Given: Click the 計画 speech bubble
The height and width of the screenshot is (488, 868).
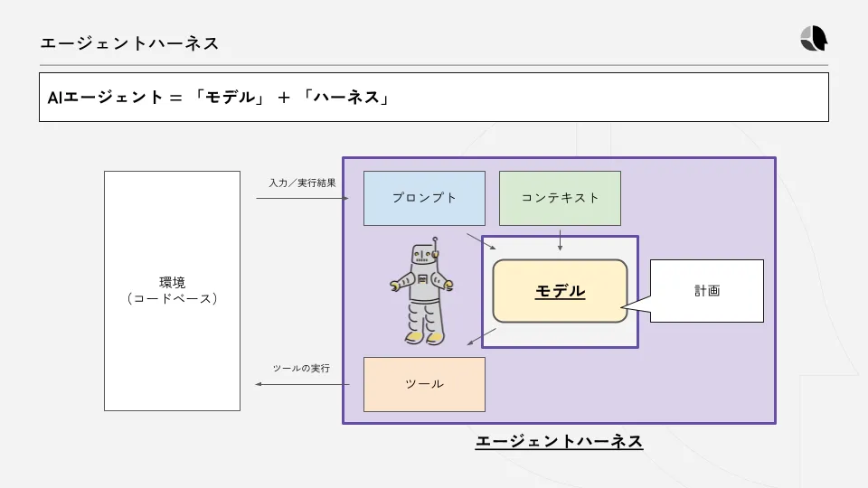Looking at the screenshot, I should point(706,291).
